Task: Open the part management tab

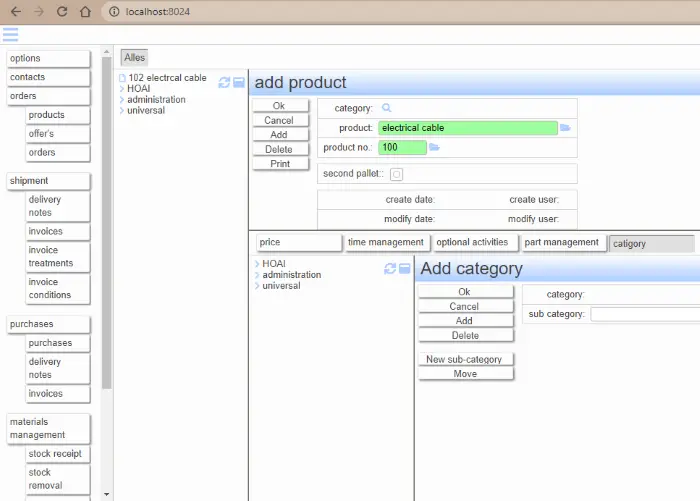Action: pos(563,242)
